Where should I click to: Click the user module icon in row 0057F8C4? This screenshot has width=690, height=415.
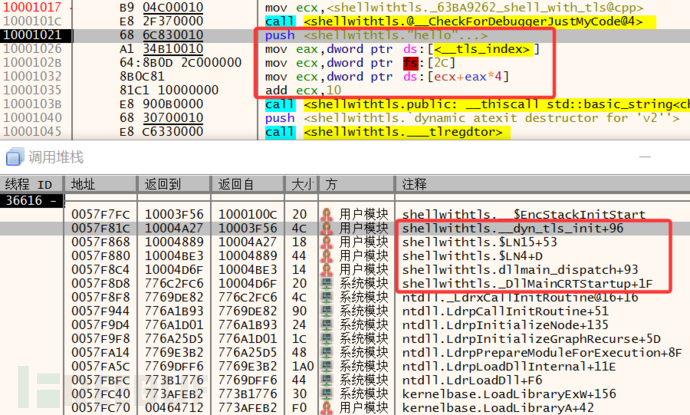tap(327, 269)
